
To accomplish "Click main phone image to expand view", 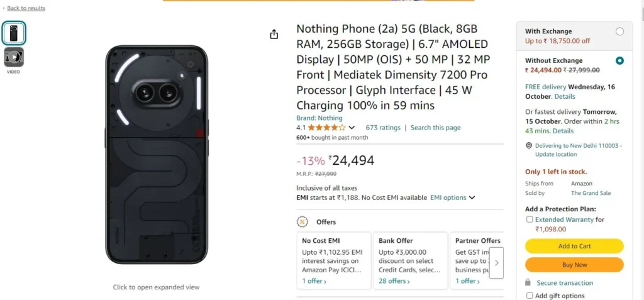I will coord(157,155).
